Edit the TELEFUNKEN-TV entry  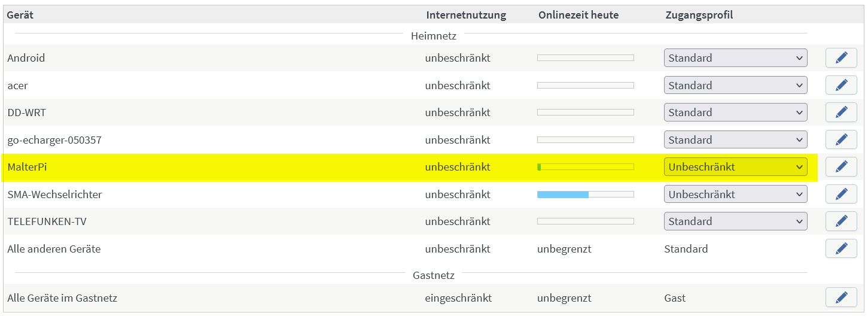(841, 221)
